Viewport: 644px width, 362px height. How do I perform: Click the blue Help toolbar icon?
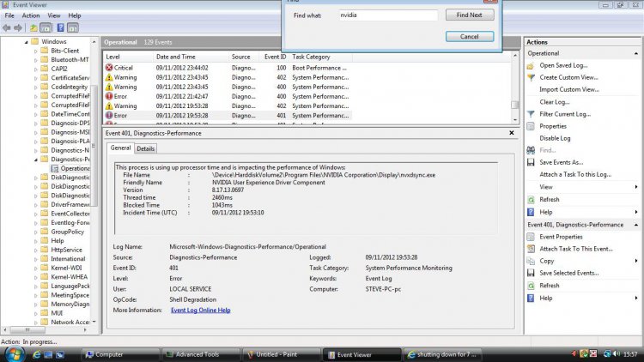click(60, 28)
